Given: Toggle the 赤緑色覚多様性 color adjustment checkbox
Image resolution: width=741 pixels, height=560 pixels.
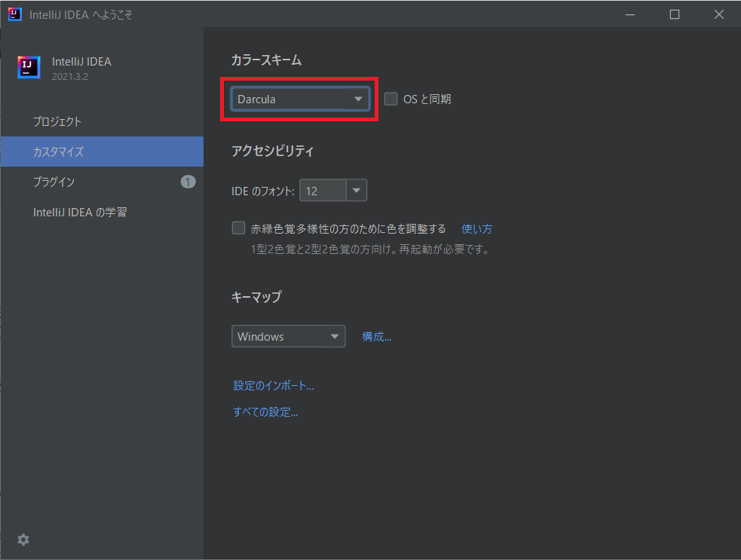Looking at the screenshot, I should point(239,228).
